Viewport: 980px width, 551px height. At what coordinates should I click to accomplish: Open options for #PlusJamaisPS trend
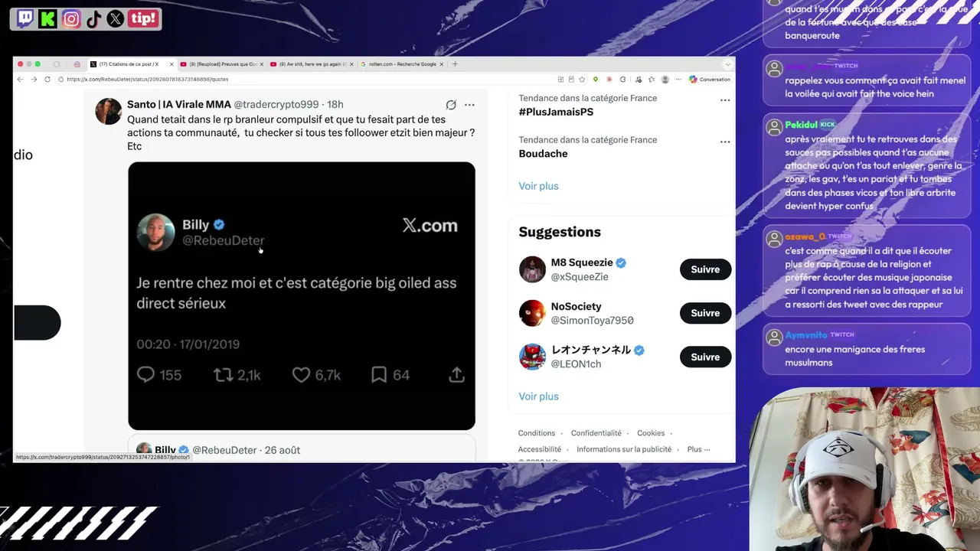tap(724, 100)
